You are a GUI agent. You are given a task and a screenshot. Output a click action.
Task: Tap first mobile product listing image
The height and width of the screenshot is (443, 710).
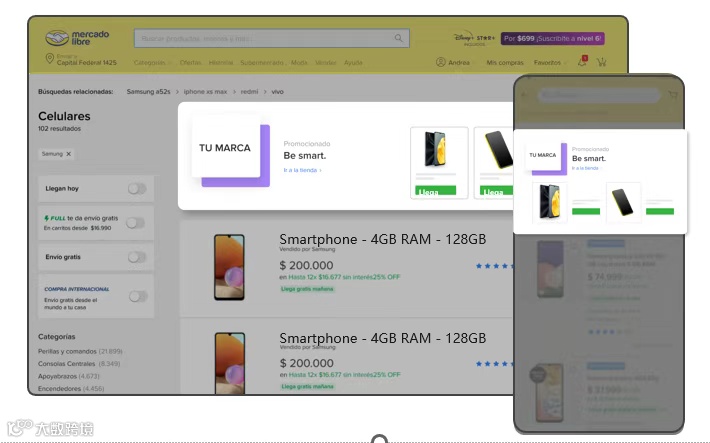pos(550,269)
